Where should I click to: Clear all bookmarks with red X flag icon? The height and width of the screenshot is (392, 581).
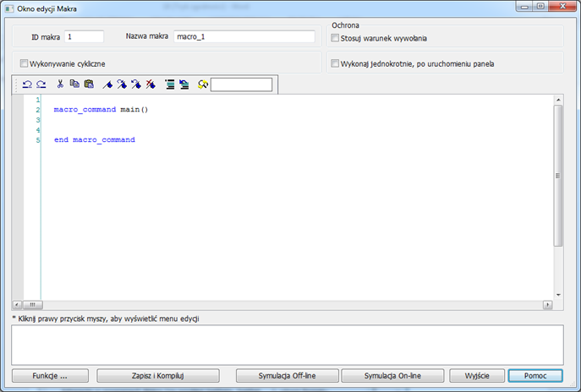151,84
